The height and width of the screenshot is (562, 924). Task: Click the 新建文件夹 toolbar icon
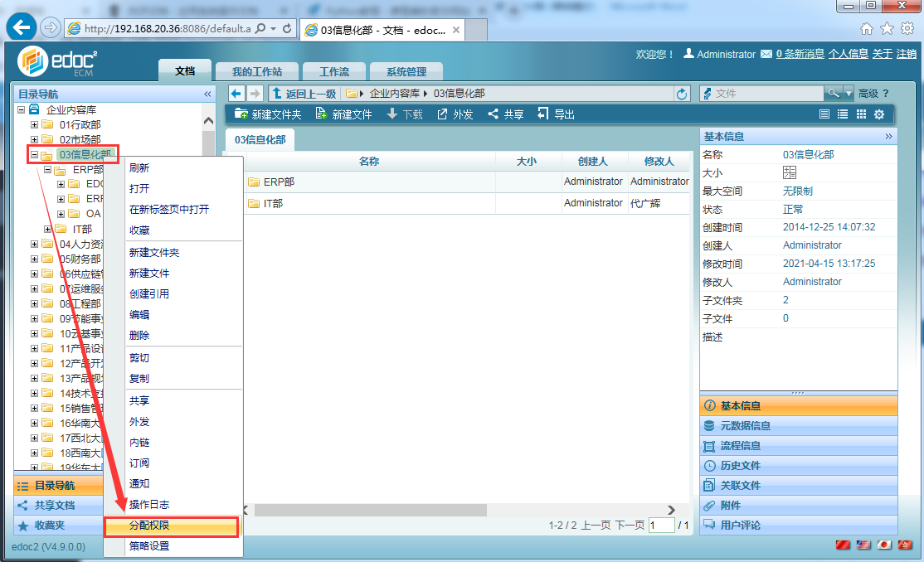tap(241, 114)
